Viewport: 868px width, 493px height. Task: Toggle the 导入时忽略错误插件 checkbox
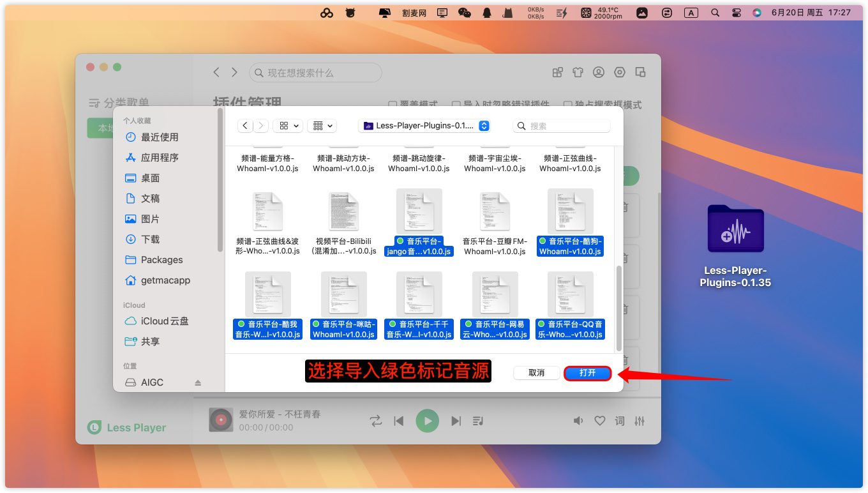click(x=456, y=105)
